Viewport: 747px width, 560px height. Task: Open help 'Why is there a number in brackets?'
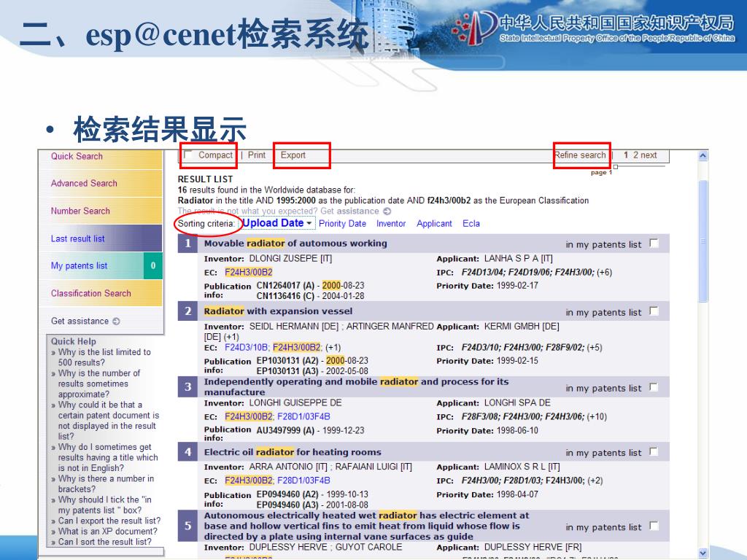pyautogui.click(x=106, y=484)
